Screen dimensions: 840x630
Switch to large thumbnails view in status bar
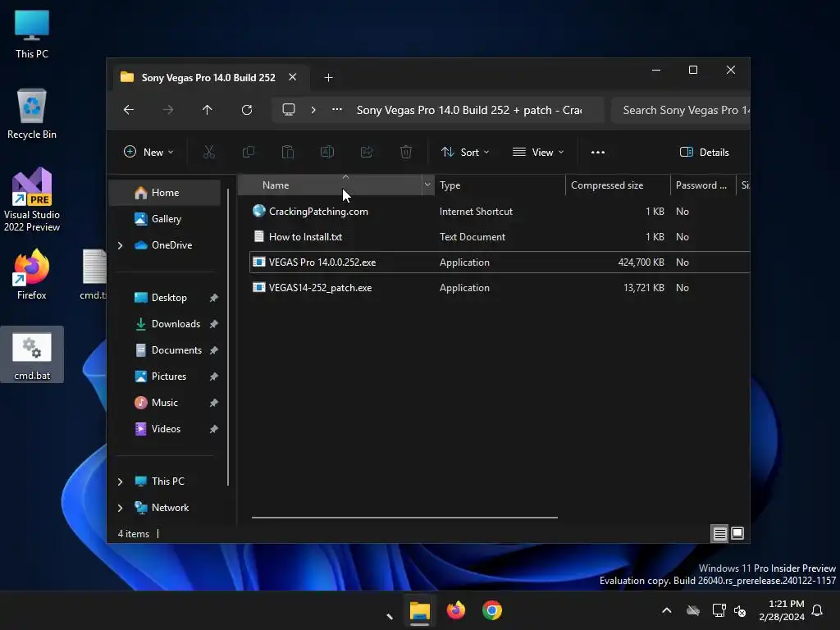click(737, 533)
